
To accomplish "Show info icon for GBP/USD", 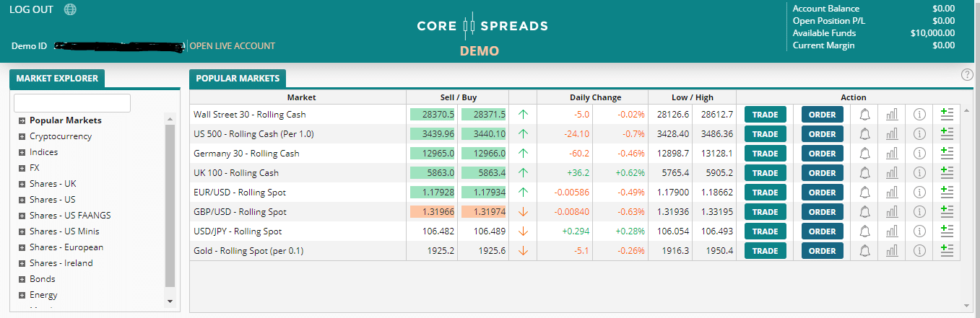I will pos(919,211).
